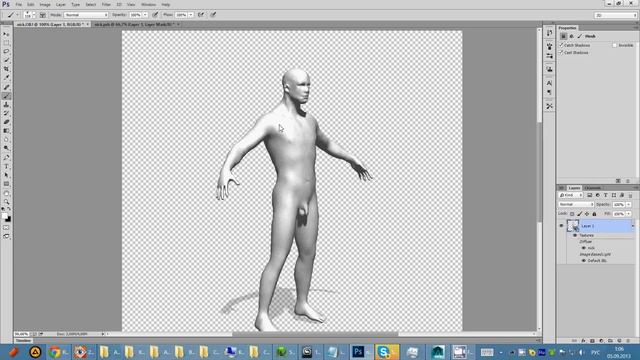640x360 pixels.
Task: Select the Lasso tool
Action: point(6,51)
